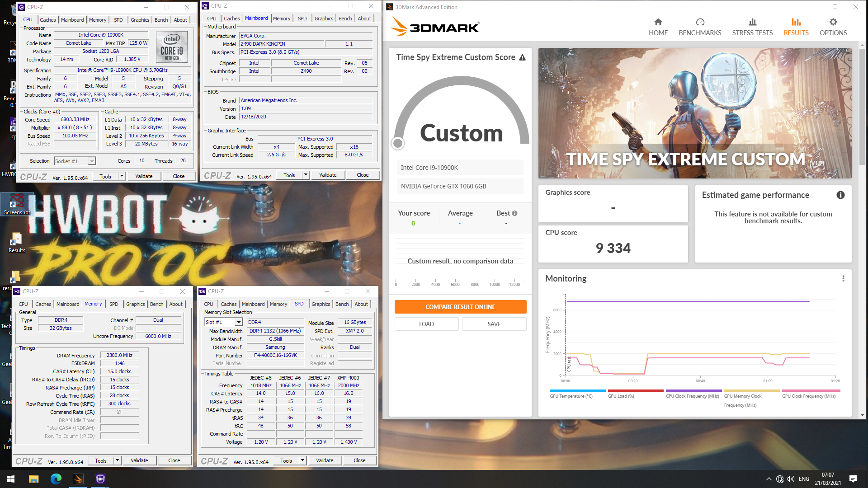Open SPD tab in the Memory window
The width and height of the screenshot is (868, 488).
pyautogui.click(x=114, y=304)
